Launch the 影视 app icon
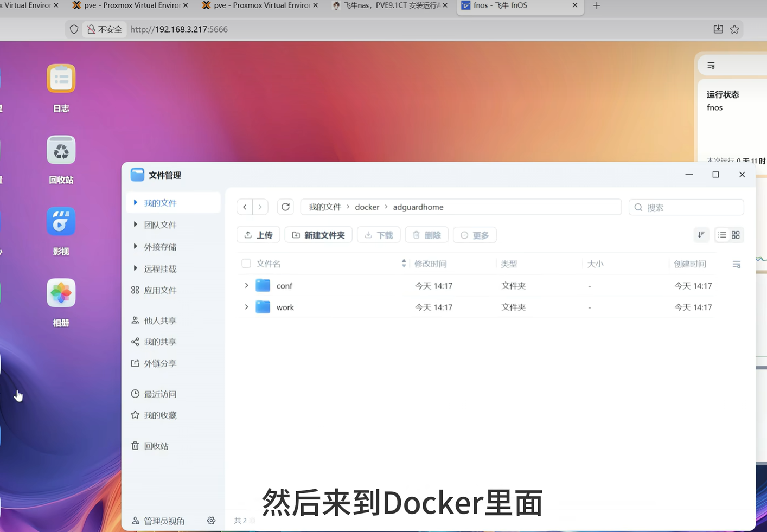 (x=61, y=222)
